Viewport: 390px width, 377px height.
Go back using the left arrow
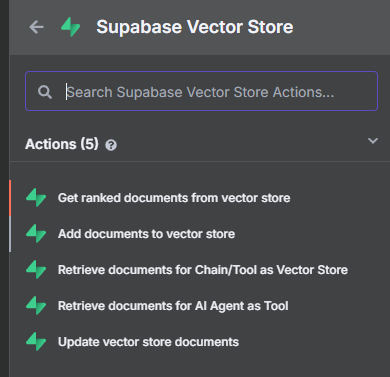tap(36, 27)
